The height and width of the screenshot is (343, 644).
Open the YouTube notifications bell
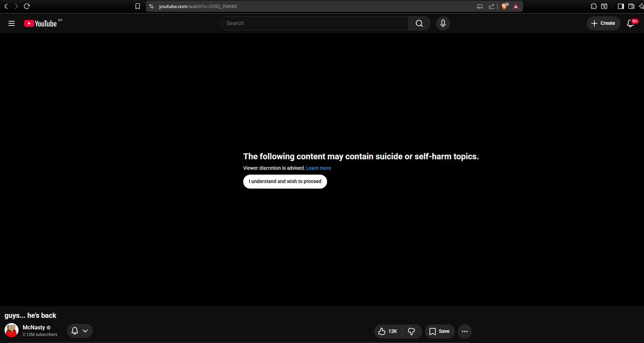point(631,24)
